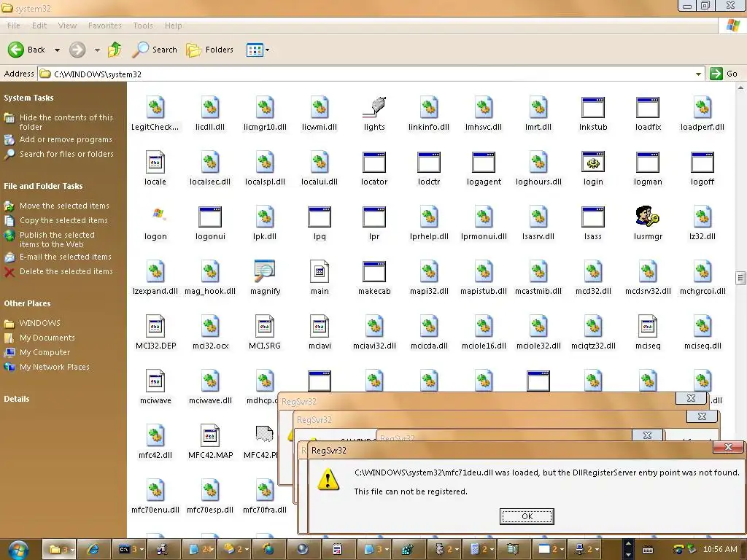Open the WINDOWS folder link

pyautogui.click(x=39, y=323)
